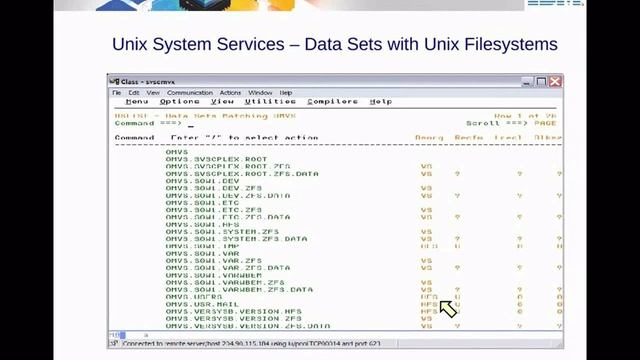Click the Command ===> input field

[x=318, y=123]
